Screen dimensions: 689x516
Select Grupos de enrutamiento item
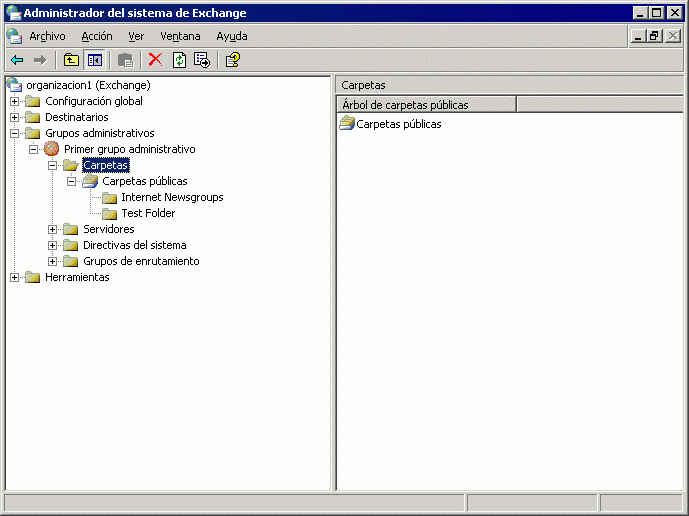(x=141, y=261)
